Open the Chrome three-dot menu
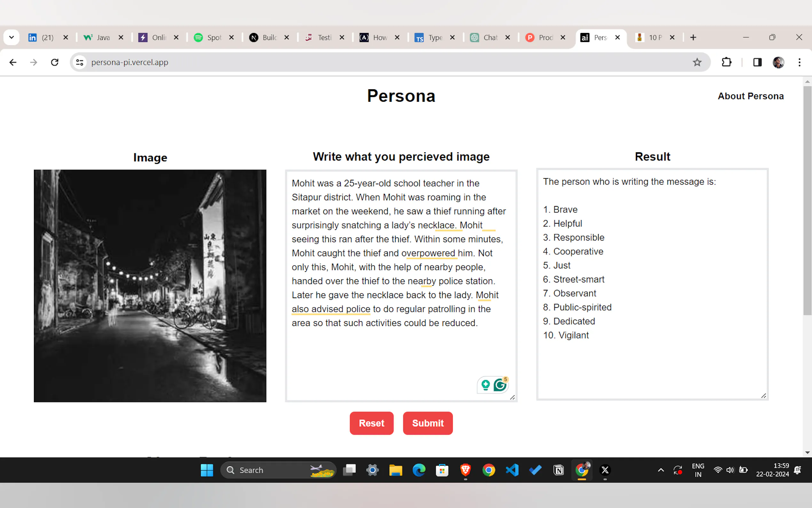812x508 pixels. pyautogui.click(x=800, y=62)
